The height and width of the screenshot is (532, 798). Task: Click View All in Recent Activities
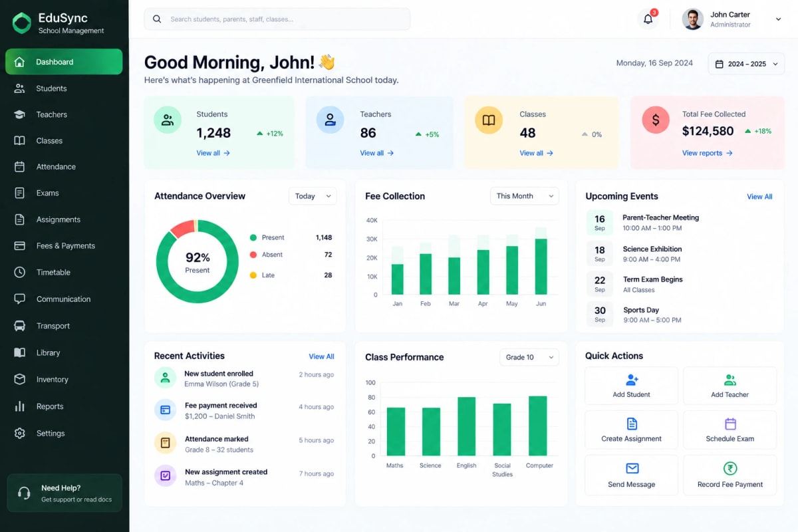point(321,356)
